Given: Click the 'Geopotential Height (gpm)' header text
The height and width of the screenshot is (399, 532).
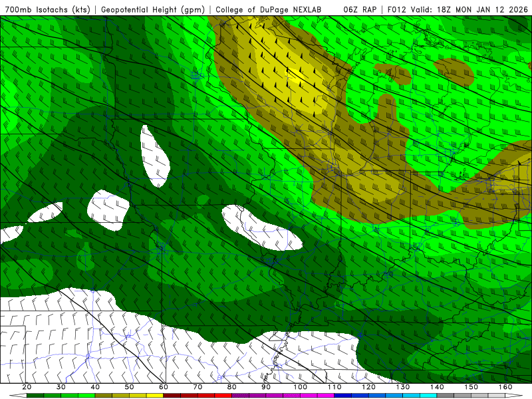Looking at the screenshot, I should point(153,9).
